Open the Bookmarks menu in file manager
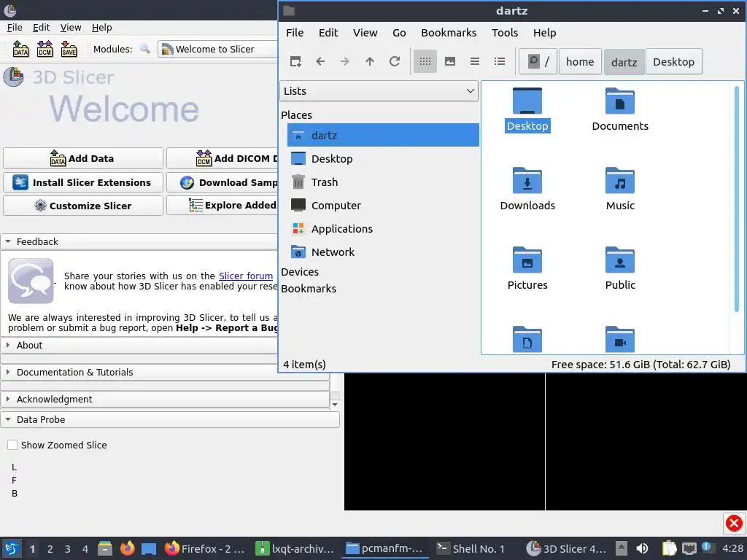The image size is (747, 560). 449,32
